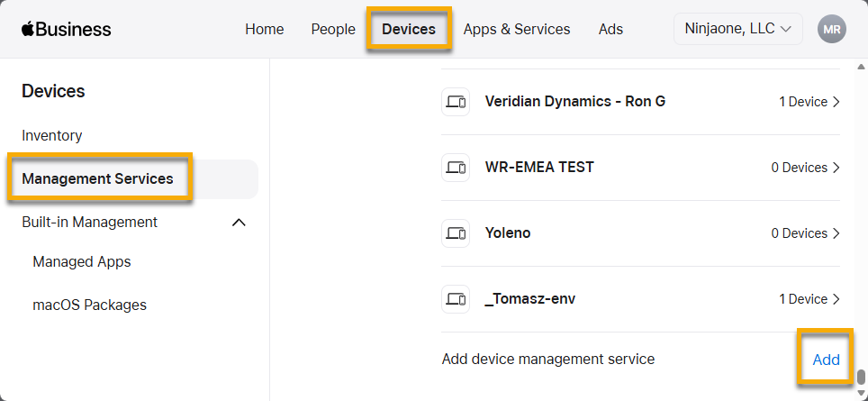This screenshot has height=401, width=868.
Task: Click the _Tomasz-env device icon
Action: click(456, 299)
